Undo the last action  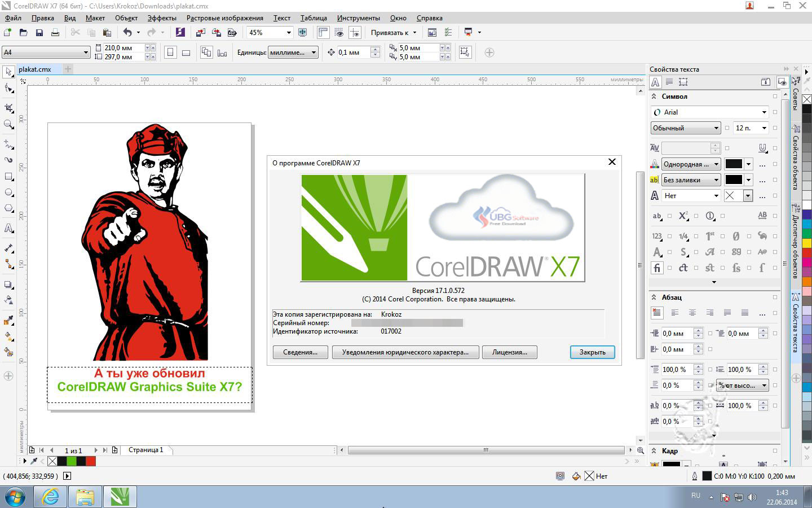point(127,32)
